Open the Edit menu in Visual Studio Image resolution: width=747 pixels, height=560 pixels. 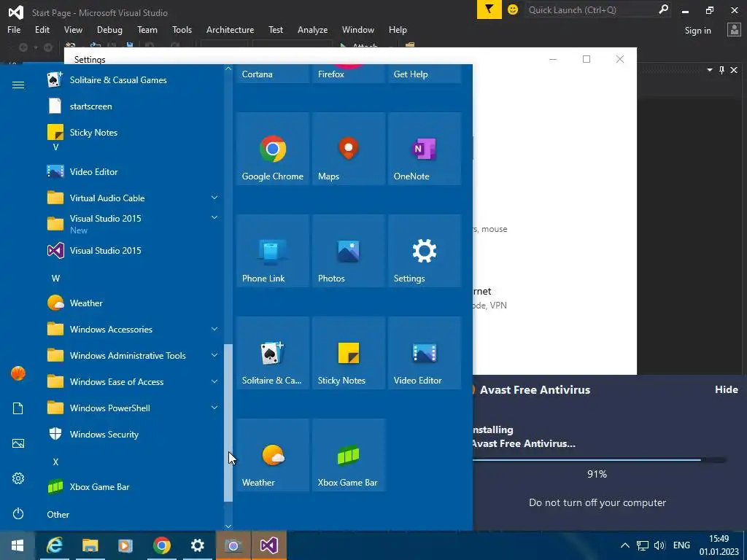coord(42,29)
